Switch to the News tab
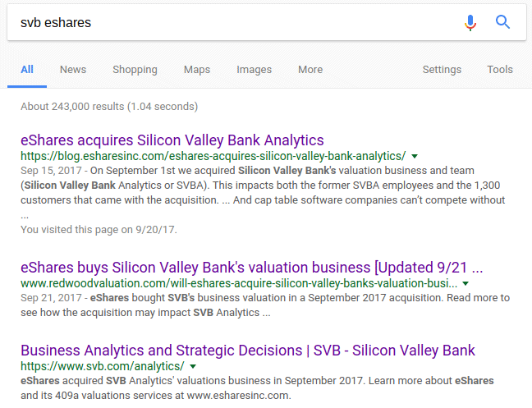The height and width of the screenshot is (408, 532). pos(73,70)
